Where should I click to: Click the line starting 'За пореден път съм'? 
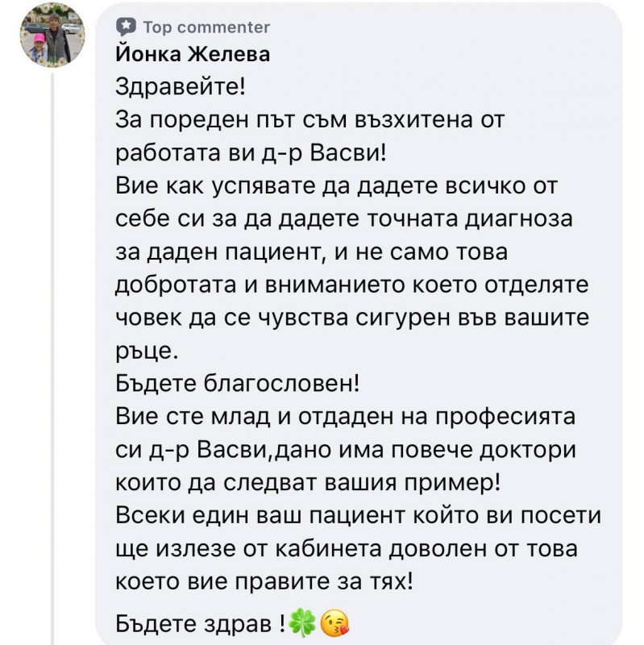pyautogui.click(x=310, y=120)
